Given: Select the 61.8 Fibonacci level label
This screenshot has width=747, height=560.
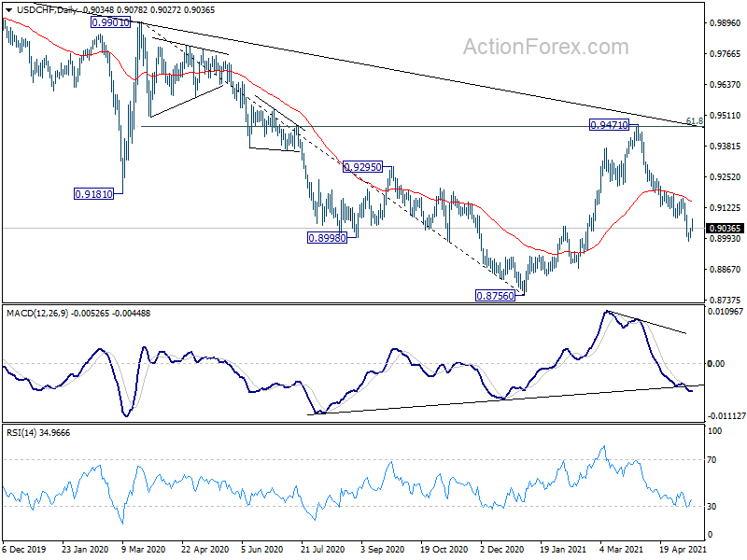Looking at the screenshot, I should click(x=695, y=121).
